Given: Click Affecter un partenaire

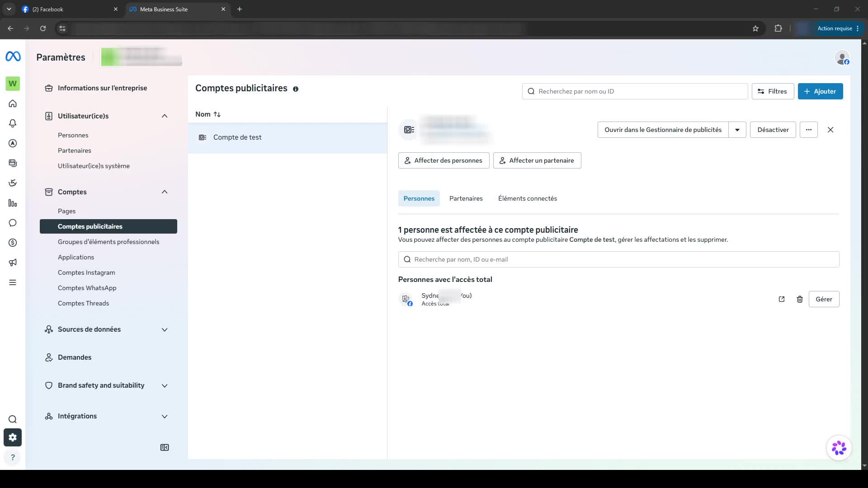Looking at the screenshot, I should click(x=537, y=160).
